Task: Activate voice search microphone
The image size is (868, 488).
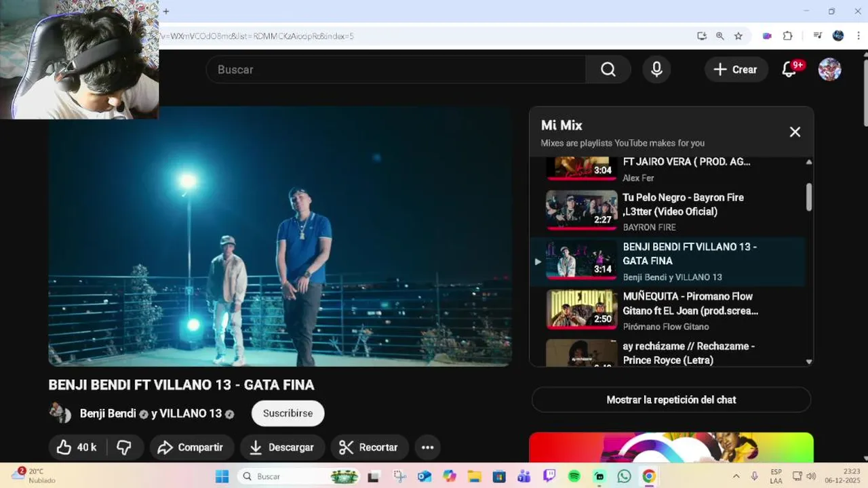Action: click(656, 69)
